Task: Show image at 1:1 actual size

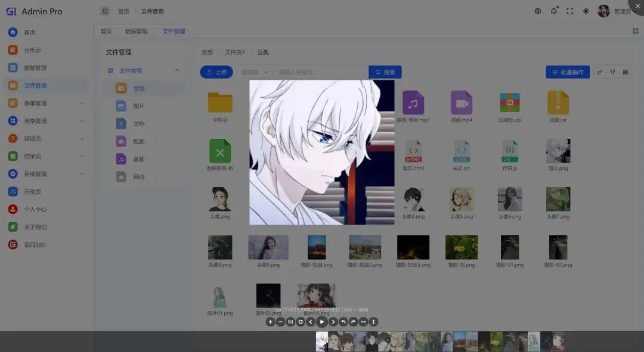Action: pos(290,322)
